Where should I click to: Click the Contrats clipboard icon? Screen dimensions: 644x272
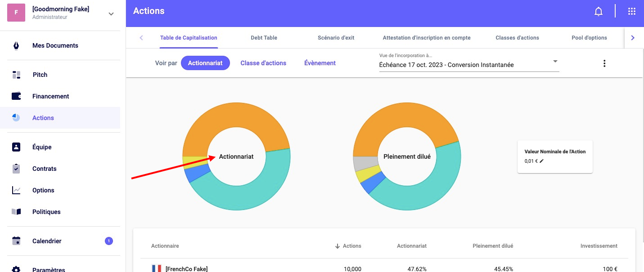pos(16,169)
